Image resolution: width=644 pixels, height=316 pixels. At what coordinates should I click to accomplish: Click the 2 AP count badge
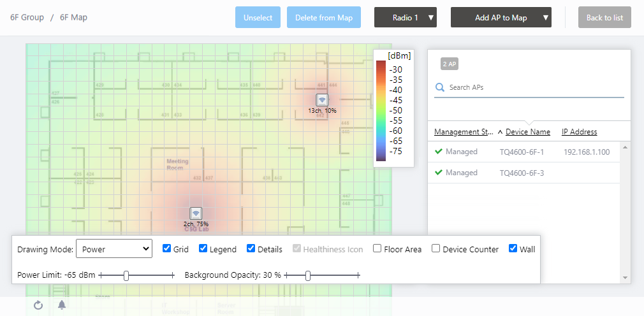click(x=449, y=64)
